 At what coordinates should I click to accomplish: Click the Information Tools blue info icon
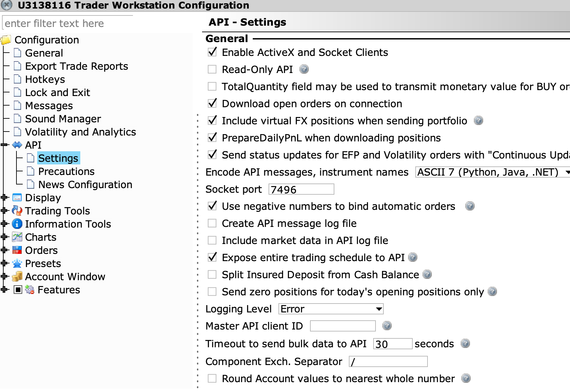coord(17,224)
